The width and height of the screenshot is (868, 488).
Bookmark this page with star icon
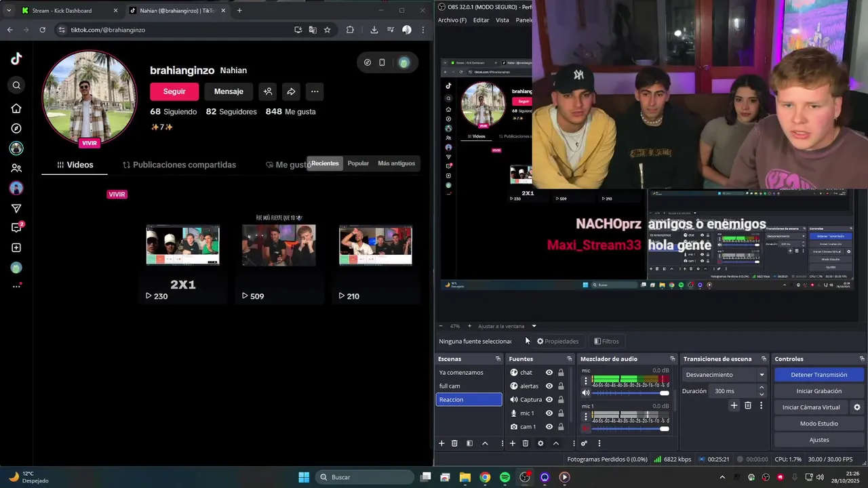coord(328,30)
